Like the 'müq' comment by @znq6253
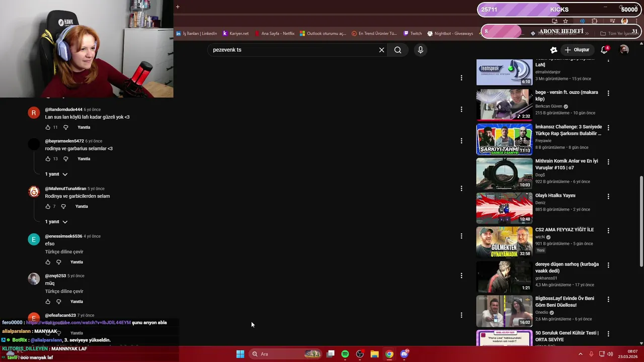This screenshot has height=362, width=644. [48, 302]
